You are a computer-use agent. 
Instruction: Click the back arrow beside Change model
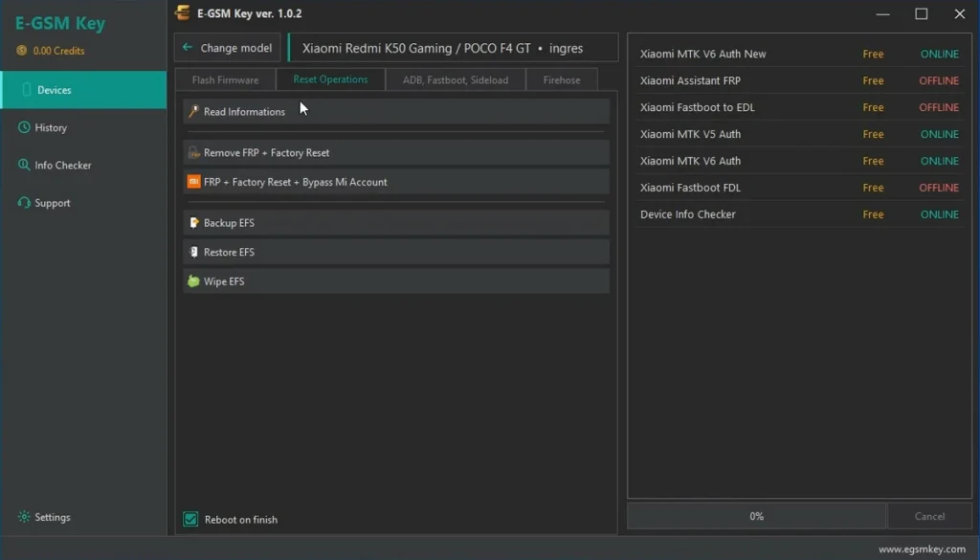[188, 48]
